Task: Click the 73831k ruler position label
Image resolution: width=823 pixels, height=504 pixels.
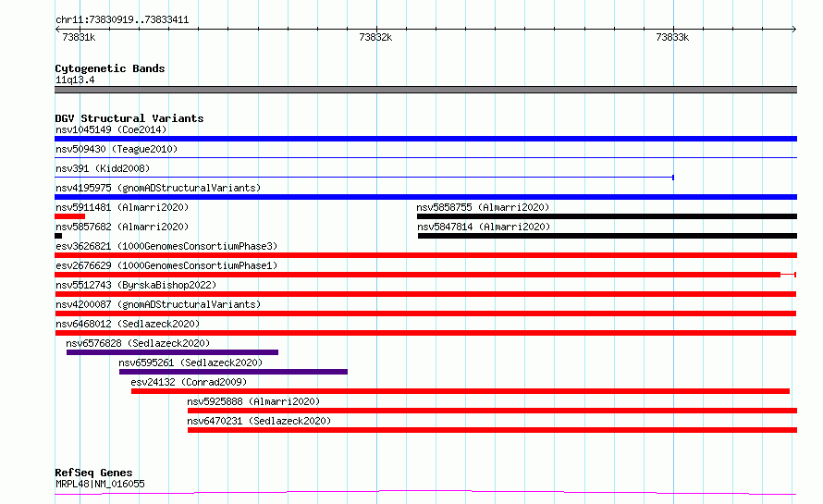Action: (79, 38)
